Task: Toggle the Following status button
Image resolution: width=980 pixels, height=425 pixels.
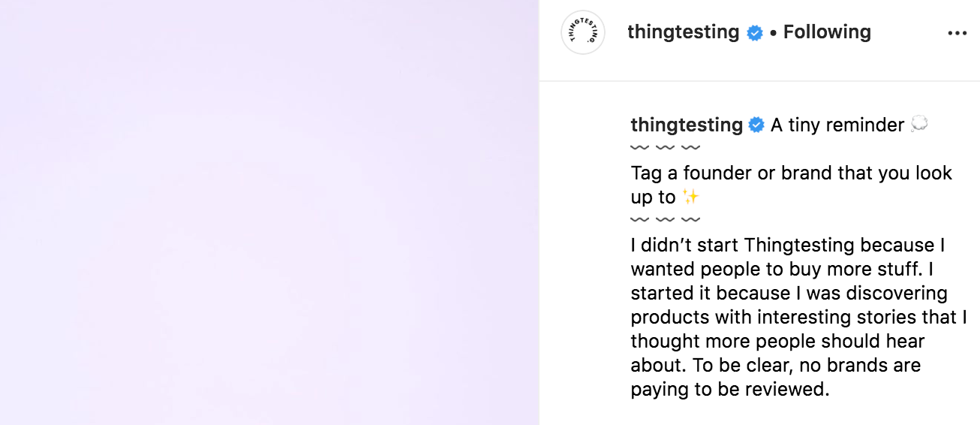Action: [827, 32]
